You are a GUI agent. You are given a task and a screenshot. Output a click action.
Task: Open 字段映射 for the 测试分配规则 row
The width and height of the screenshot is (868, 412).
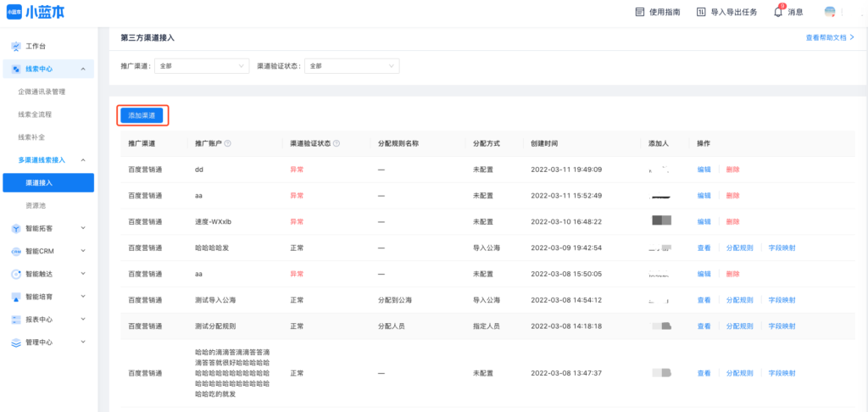tap(782, 326)
